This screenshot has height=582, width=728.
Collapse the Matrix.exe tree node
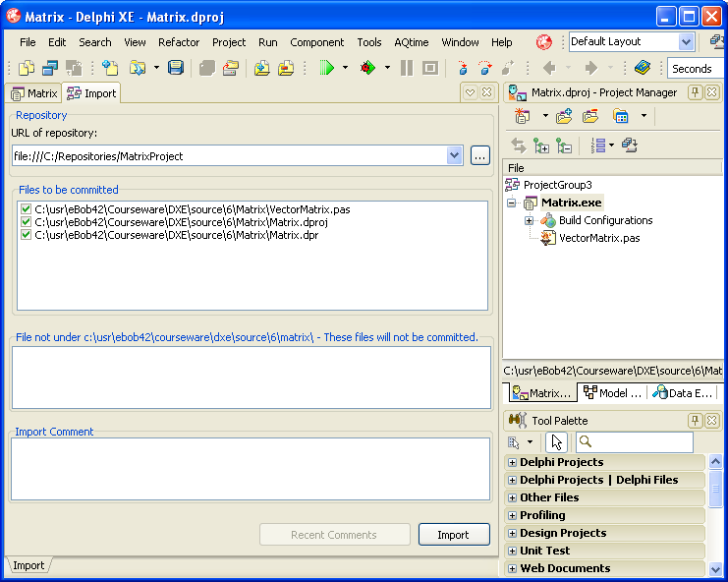(511, 203)
